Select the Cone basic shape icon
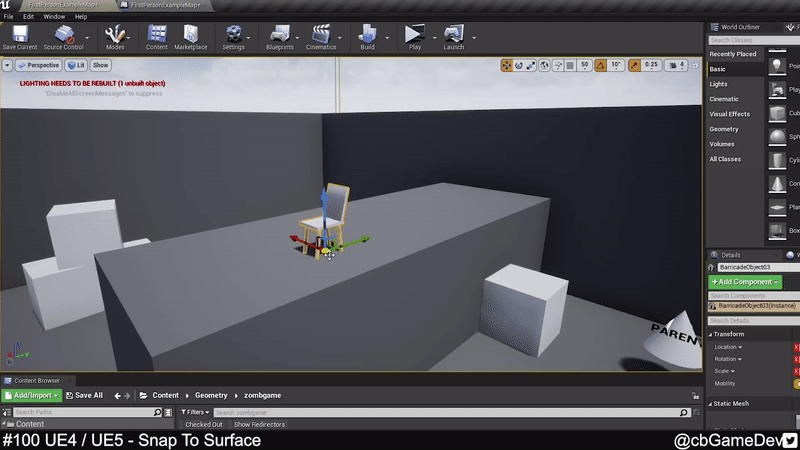 [777, 184]
